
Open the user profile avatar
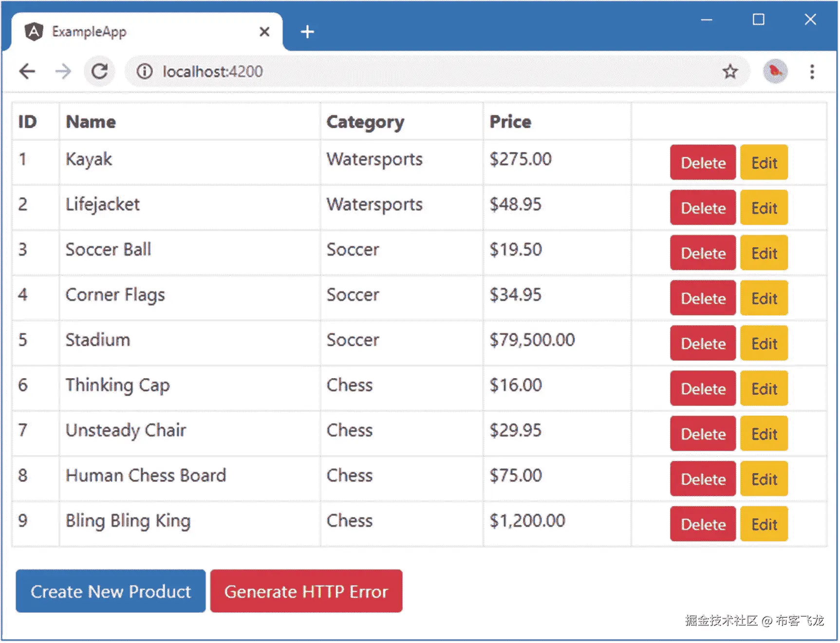point(775,72)
